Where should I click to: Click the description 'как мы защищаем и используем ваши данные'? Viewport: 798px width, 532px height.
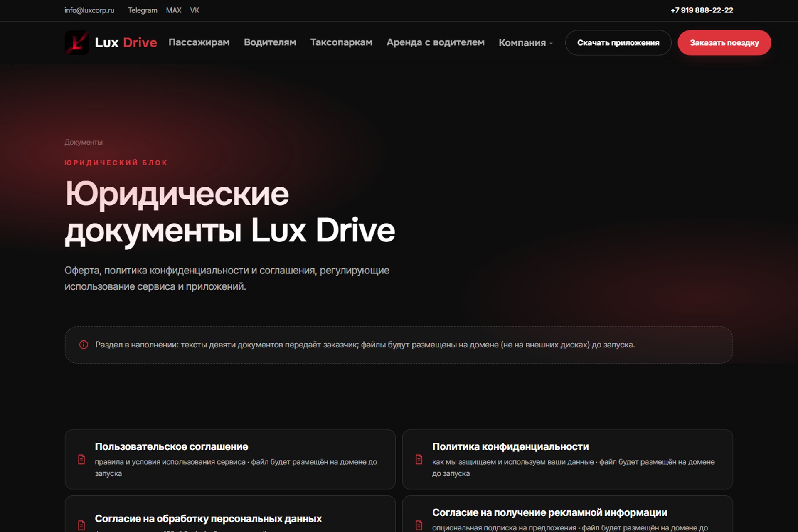513,462
